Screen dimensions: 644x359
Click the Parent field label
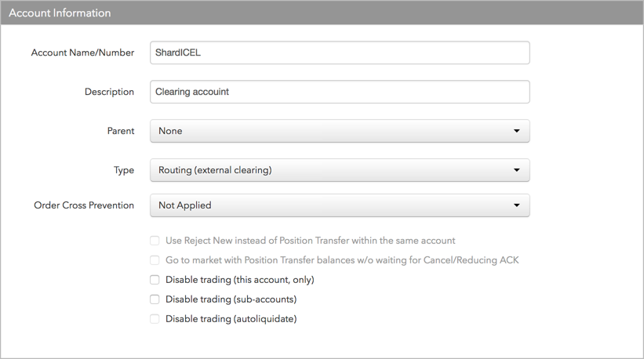(121, 131)
